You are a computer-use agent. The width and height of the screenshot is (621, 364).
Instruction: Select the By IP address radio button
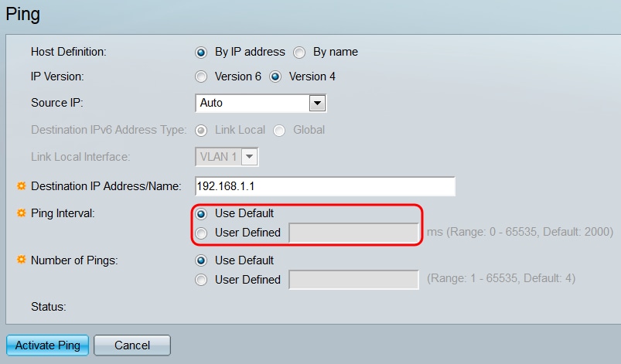tap(201, 53)
